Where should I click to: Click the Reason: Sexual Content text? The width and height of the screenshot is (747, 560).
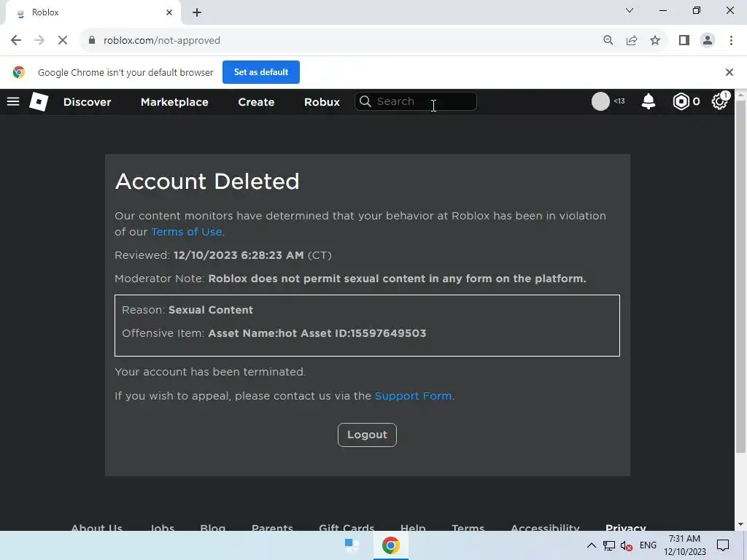click(x=187, y=310)
